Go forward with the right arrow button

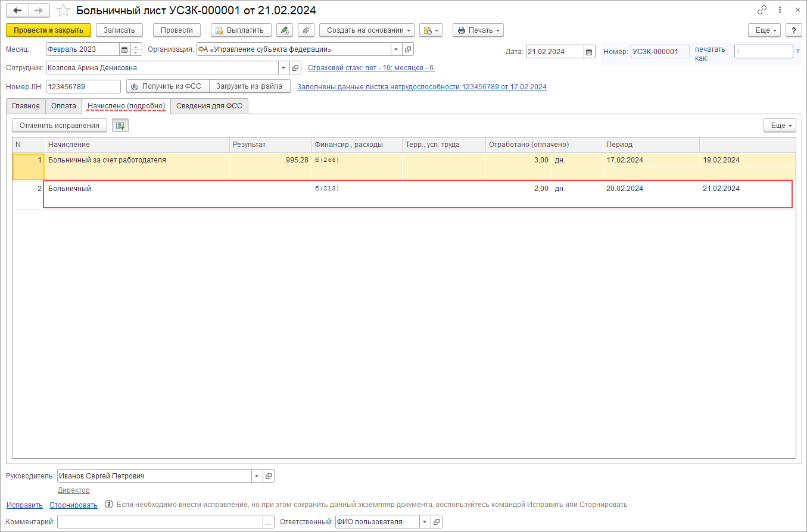39,10
